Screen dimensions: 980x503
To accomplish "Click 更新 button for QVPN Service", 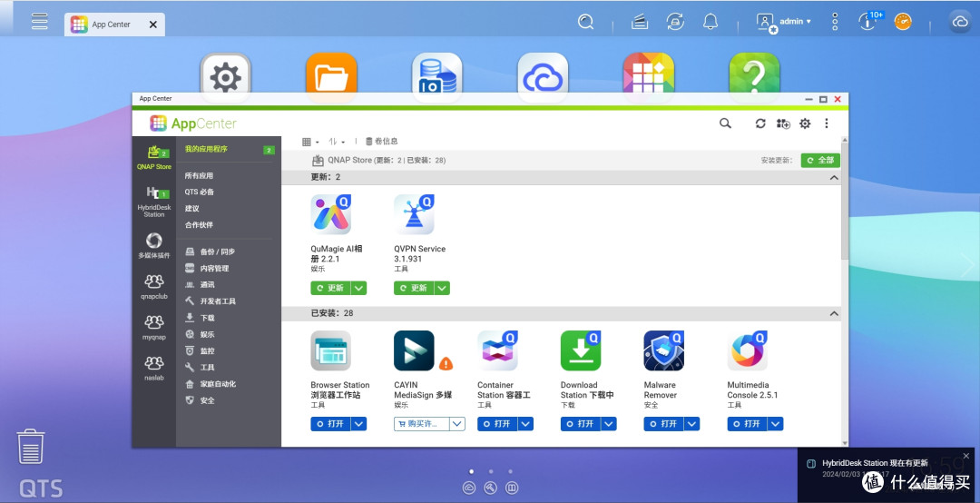I will 413,288.
